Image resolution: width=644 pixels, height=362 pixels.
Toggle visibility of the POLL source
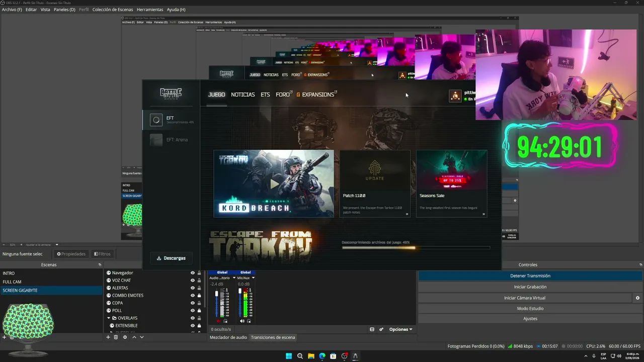[192, 311]
